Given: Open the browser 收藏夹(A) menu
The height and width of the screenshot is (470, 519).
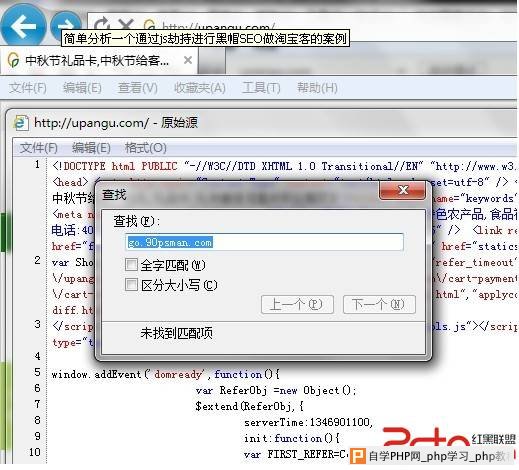Looking at the screenshot, I should pyautogui.click(x=200, y=88).
